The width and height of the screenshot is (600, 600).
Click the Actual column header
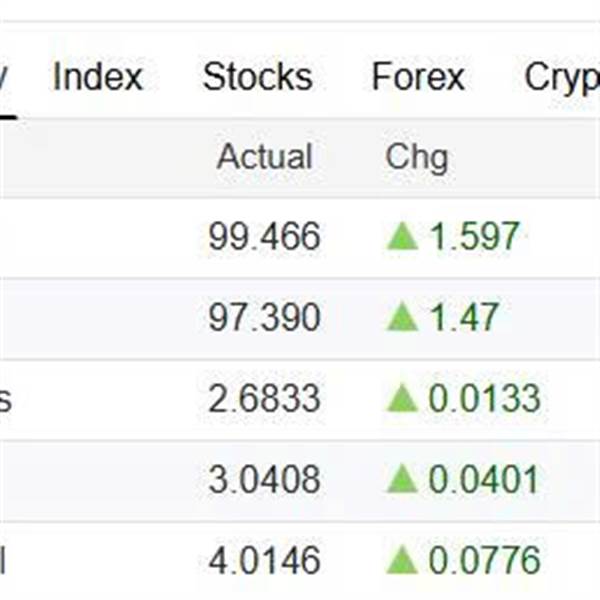tap(265, 156)
